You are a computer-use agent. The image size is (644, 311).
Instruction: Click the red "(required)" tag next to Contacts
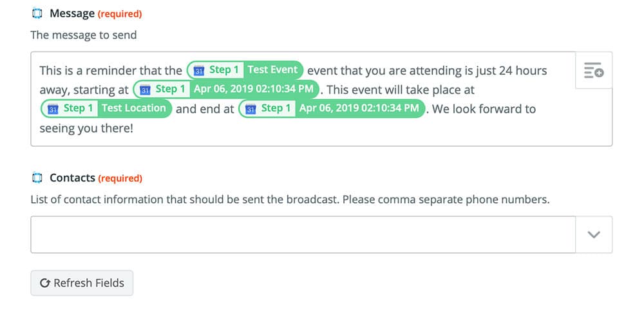click(120, 178)
